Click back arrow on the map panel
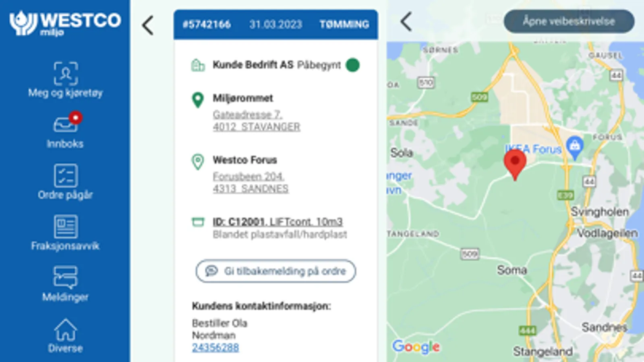 pyautogui.click(x=406, y=21)
